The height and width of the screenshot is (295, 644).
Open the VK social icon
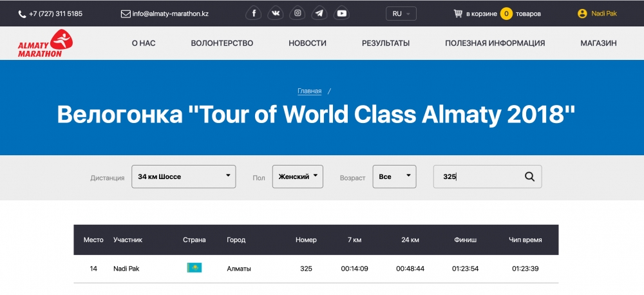[276, 14]
